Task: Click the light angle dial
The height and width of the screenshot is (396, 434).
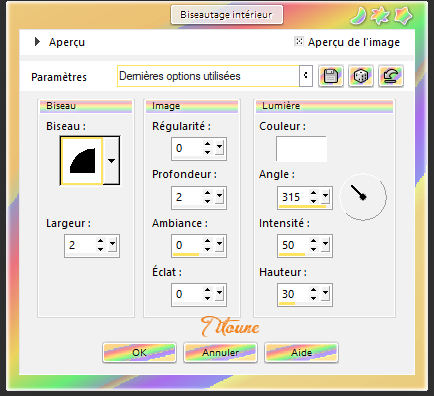Action: 363,197
